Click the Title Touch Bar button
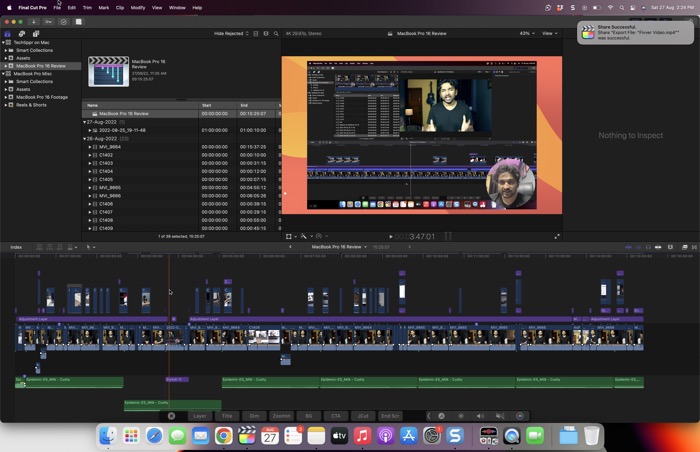The image size is (700, 452). 227,416
